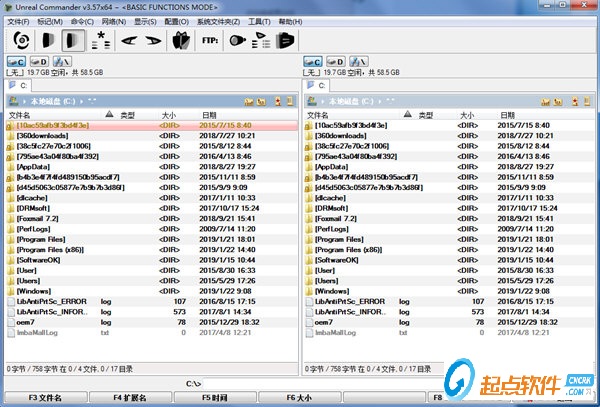Open the 系统文件夹(Z) menu

coord(218,22)
